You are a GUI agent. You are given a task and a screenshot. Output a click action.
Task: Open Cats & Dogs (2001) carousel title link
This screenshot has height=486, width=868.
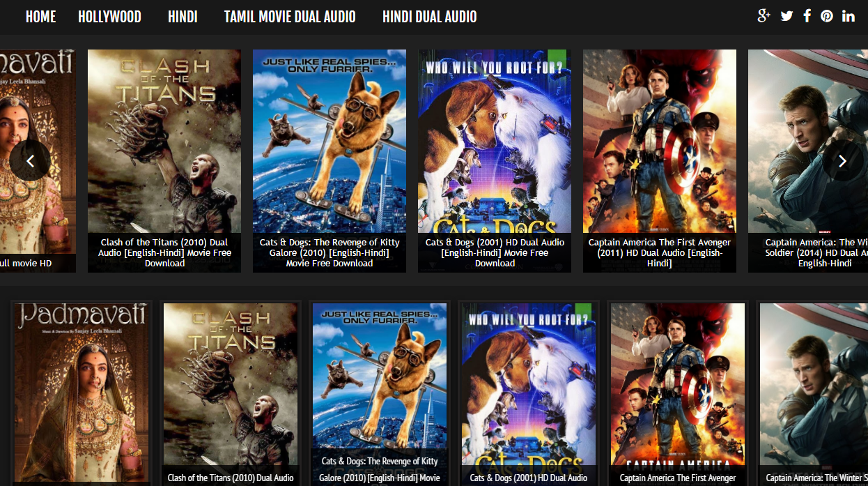[495, 252]
